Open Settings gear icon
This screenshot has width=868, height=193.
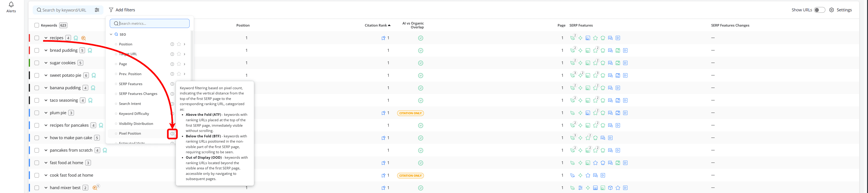coord(832,10)
